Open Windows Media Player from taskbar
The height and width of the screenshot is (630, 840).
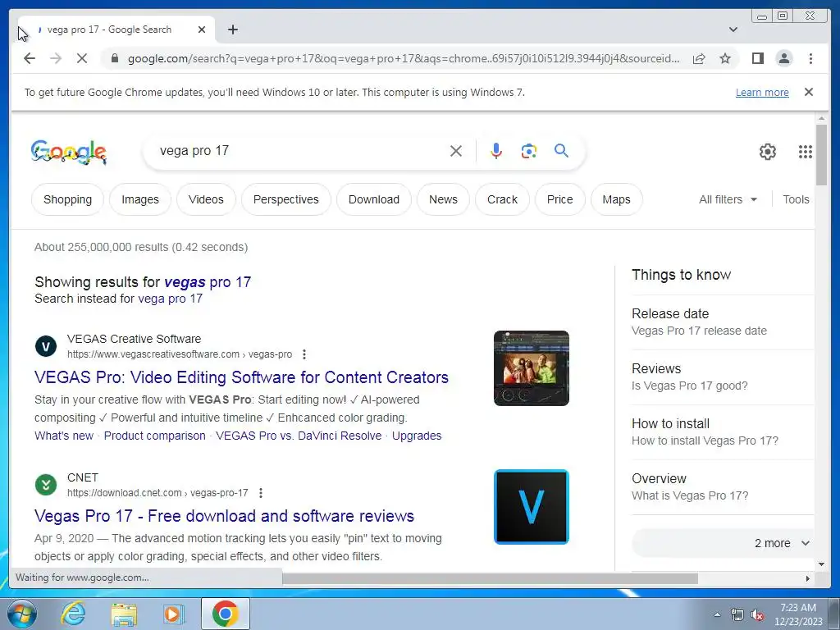173,614
